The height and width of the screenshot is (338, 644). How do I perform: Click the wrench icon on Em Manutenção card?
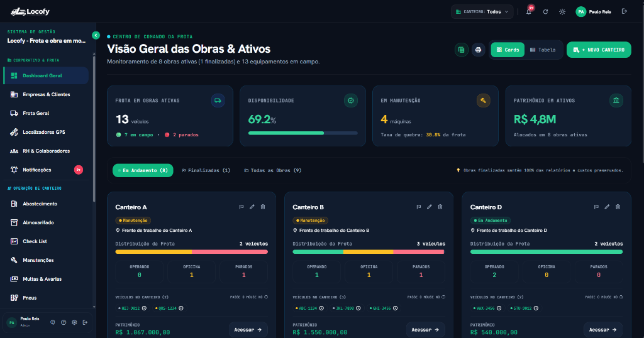coord(484,101)
